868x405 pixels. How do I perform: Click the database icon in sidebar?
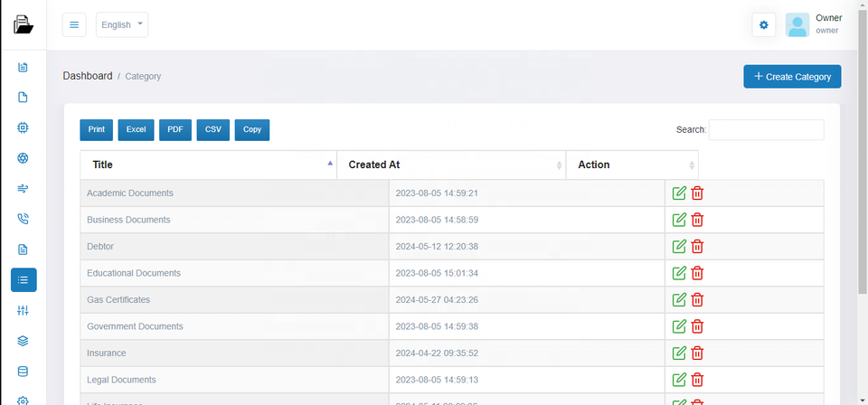pyautogui.click(x=24, y=372)
